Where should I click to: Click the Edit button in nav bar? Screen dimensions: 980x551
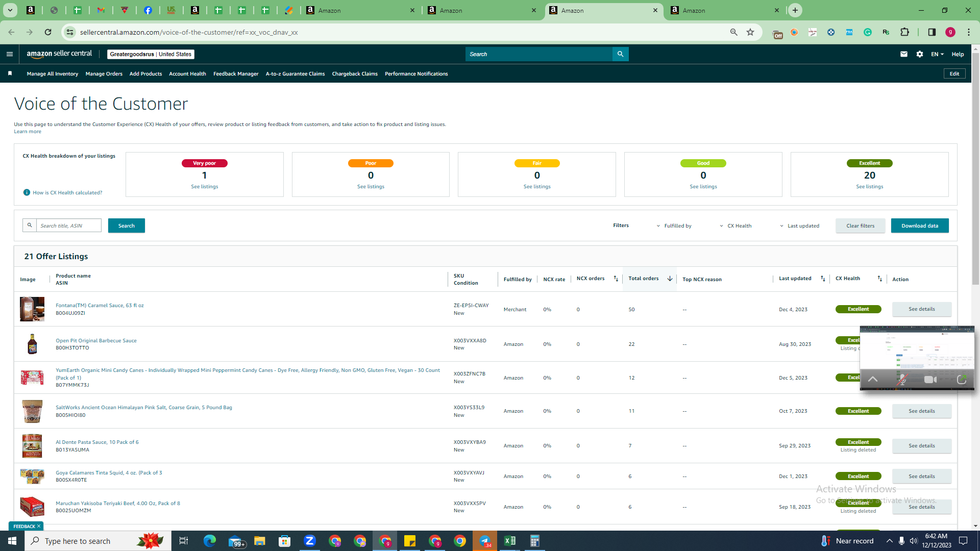click(954, 73)
